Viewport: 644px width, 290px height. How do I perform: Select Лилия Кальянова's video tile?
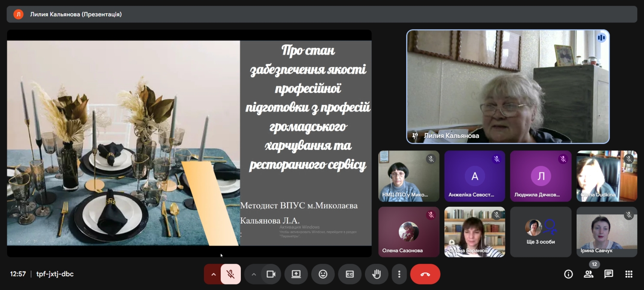tap(507, 86)
